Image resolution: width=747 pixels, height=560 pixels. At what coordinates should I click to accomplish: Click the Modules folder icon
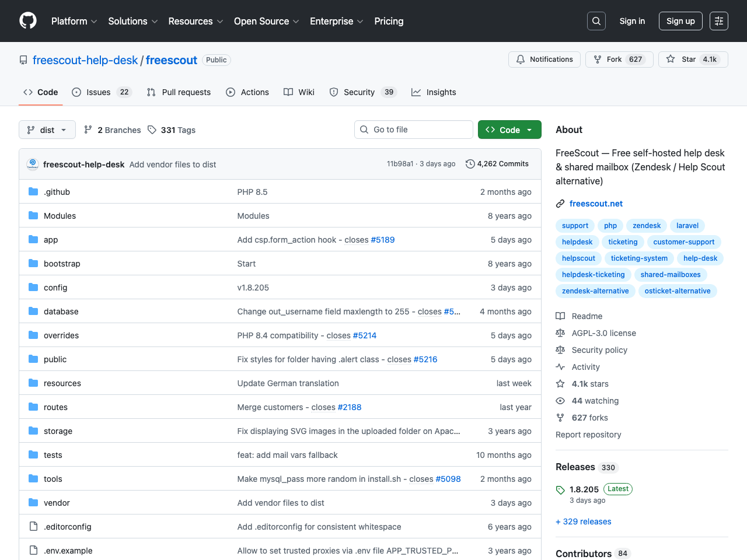(33, 215)
